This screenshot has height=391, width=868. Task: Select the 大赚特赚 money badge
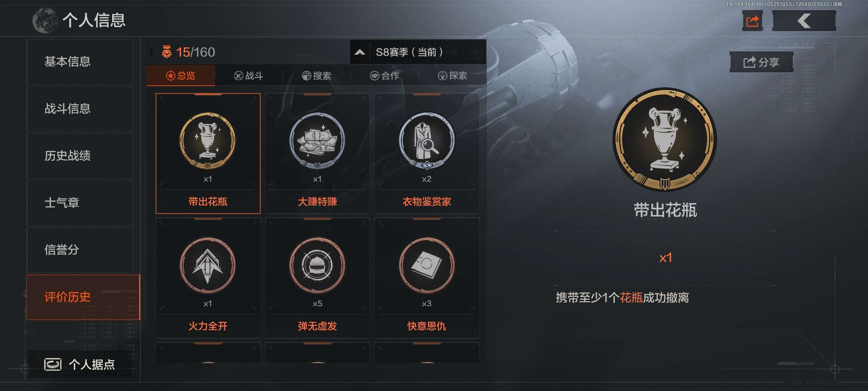(x=317, y=154)
